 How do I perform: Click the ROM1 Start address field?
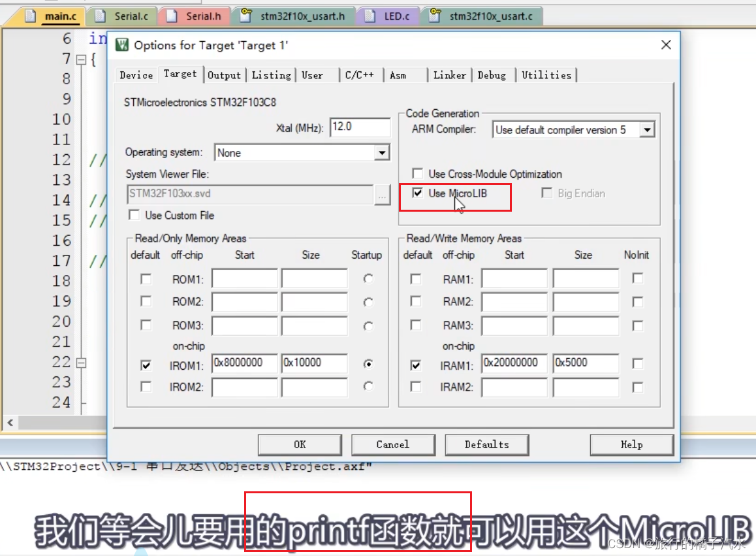coord(244,278)
